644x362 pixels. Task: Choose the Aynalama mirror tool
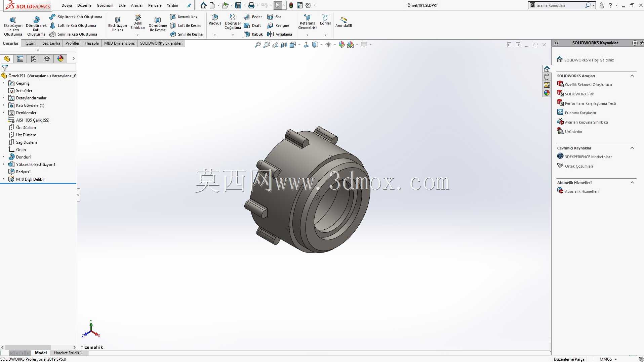click(x=280, y=34)
